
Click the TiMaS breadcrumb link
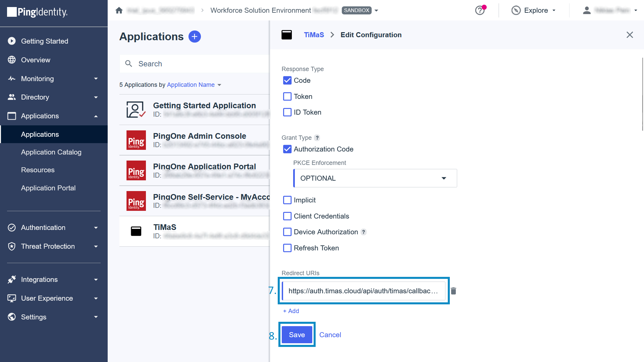click(x=314, y=35)
